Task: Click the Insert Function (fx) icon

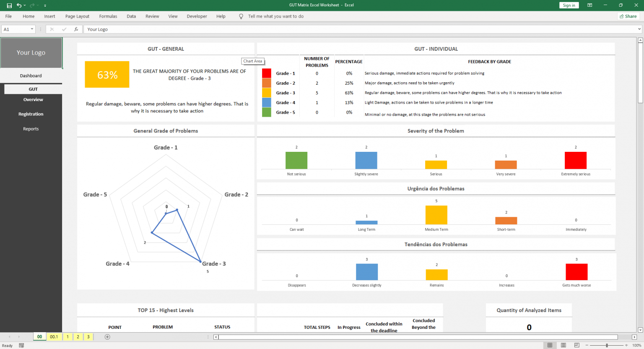Action: pos(76,29)
